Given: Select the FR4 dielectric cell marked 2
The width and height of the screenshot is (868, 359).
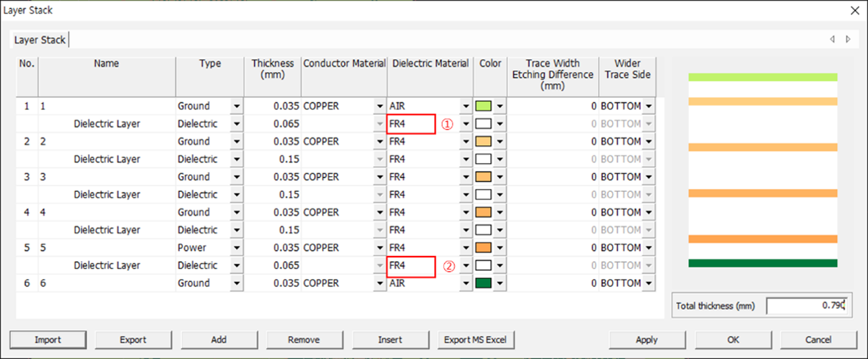Looking at the screenshot, I should [411, 265].
